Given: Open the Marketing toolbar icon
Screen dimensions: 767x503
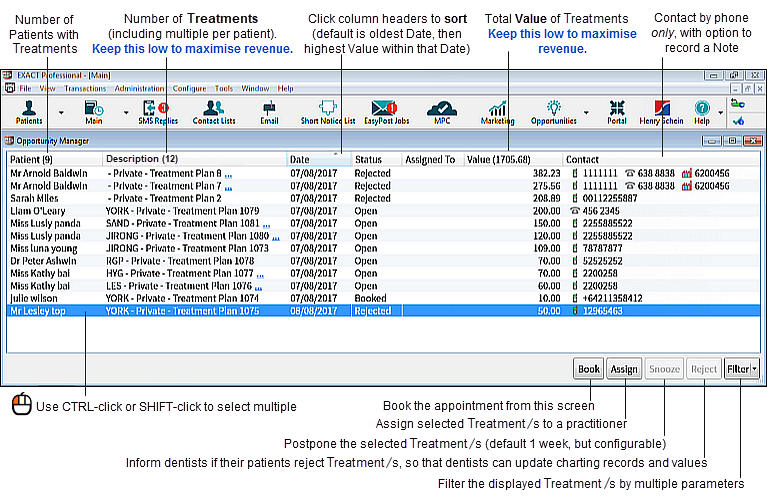Looking at the screenshot, I should pyautogui.click(x=497, y=113).
